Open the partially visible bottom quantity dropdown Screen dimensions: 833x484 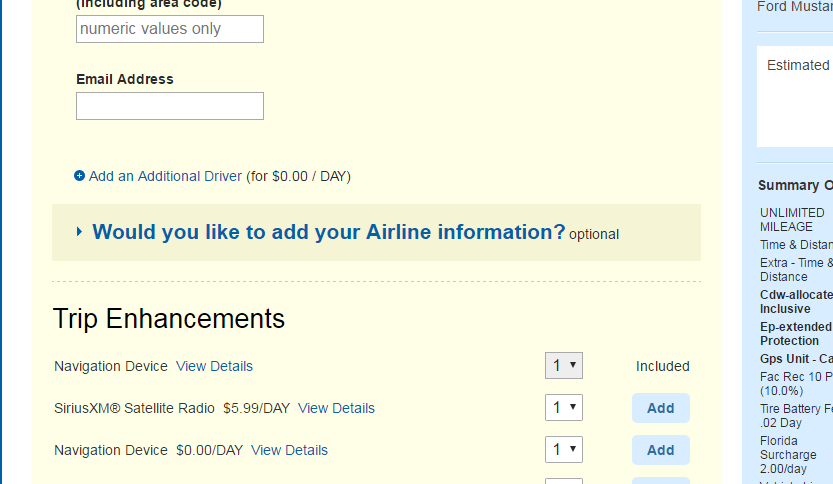coord(564,481)
